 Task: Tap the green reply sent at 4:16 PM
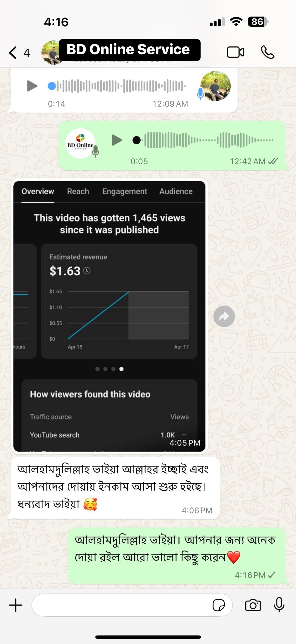tap(177, 556)
